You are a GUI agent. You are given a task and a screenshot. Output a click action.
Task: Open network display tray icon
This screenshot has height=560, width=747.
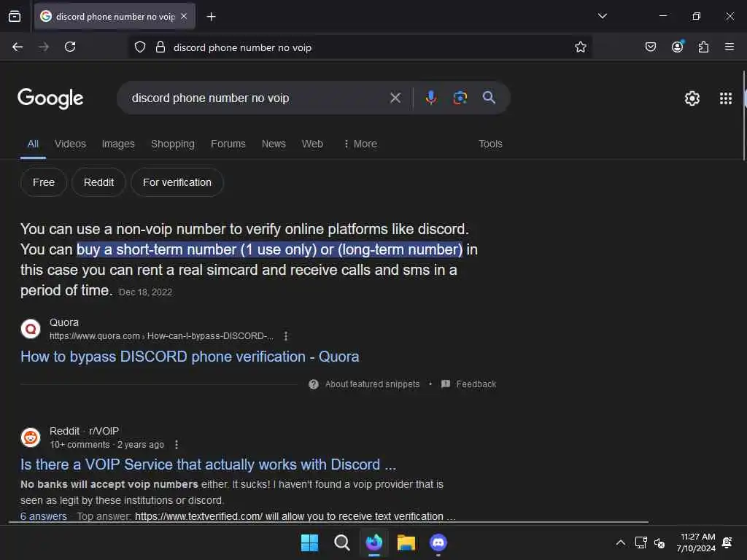tap(640, 542)
